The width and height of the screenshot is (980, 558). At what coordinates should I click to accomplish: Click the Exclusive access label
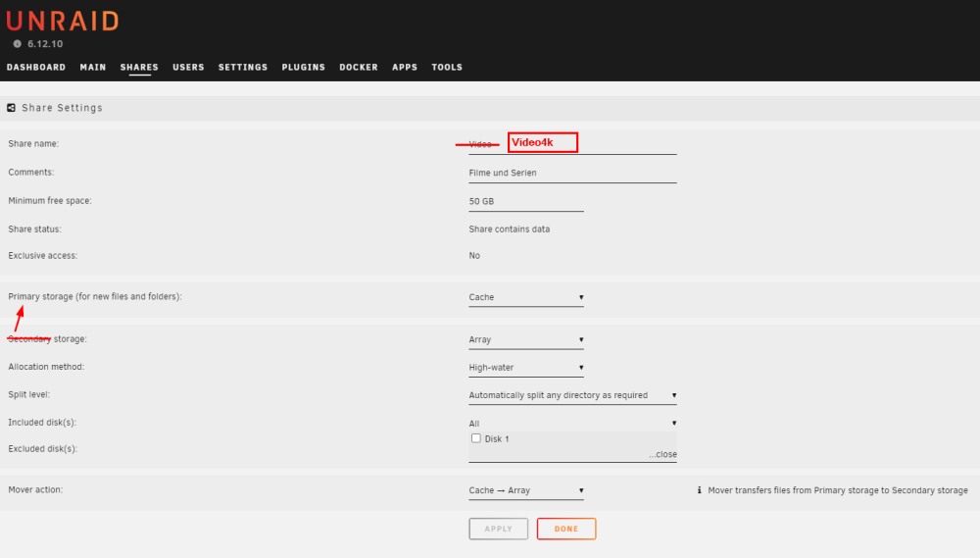(43, 255)
